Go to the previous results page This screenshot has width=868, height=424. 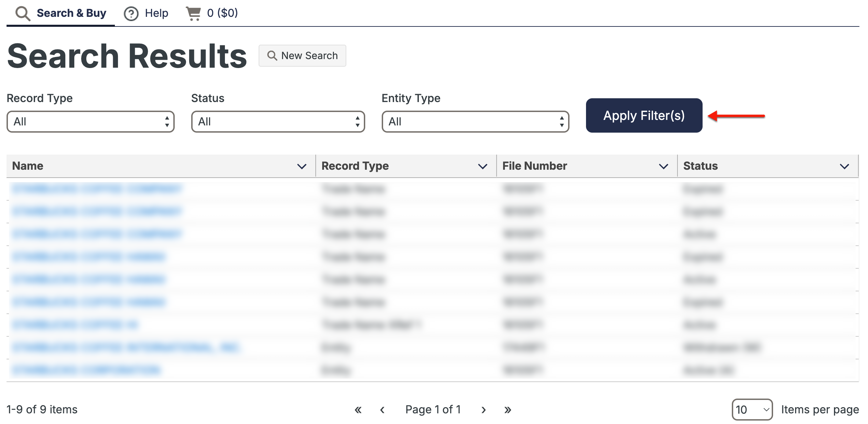382,410
